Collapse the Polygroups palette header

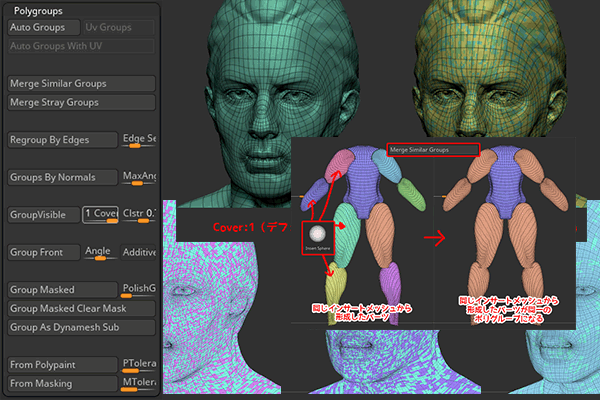39,10
